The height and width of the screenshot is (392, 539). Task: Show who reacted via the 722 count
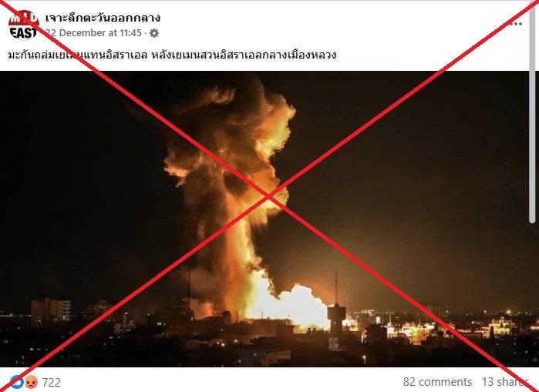pyautogui.click(x=51, y=382)
